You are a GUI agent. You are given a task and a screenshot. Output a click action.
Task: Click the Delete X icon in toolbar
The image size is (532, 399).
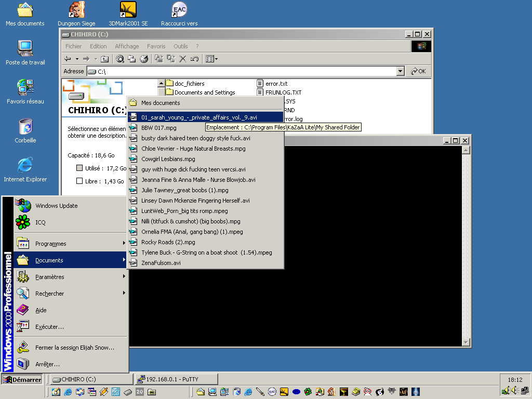tap(182, 59)
